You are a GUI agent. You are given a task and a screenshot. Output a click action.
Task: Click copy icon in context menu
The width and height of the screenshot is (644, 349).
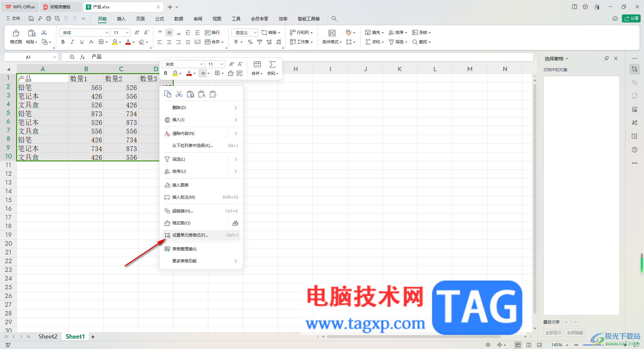point(168,94)
